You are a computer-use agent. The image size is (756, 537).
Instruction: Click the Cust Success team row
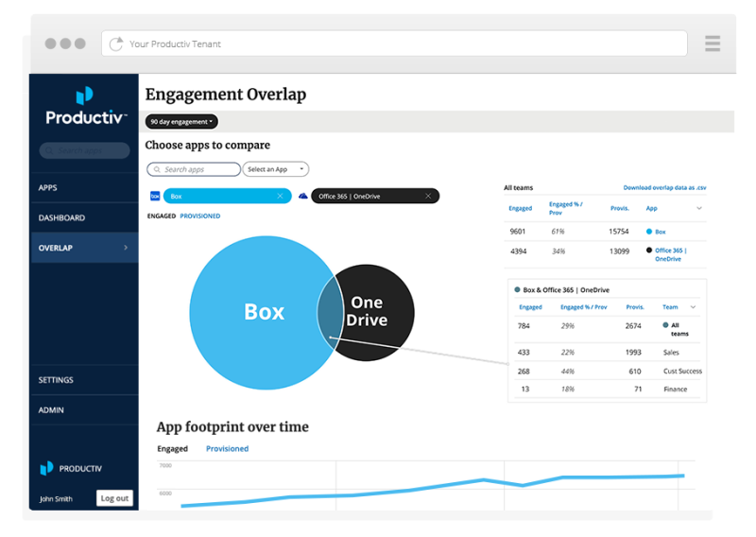(x=607, y=371)
